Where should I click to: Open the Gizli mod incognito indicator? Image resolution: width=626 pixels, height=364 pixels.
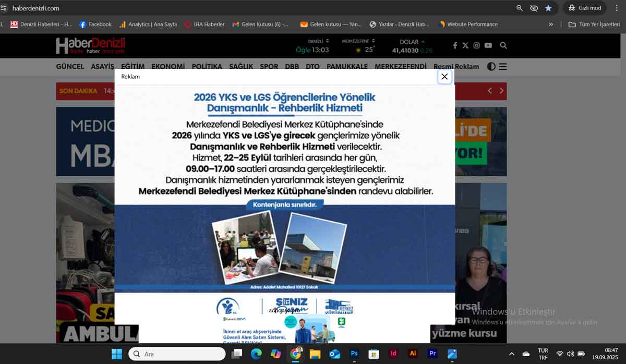click(x=585, y=8)
